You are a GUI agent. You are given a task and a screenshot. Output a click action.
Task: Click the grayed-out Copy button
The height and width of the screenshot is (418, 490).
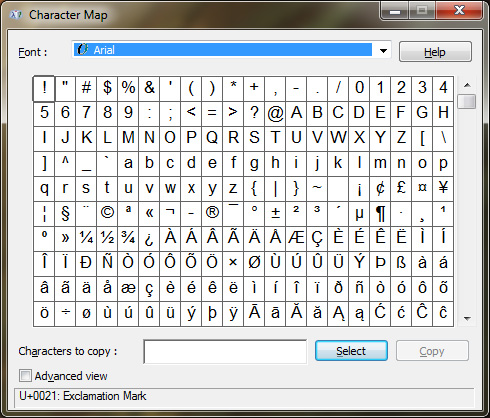432,351
